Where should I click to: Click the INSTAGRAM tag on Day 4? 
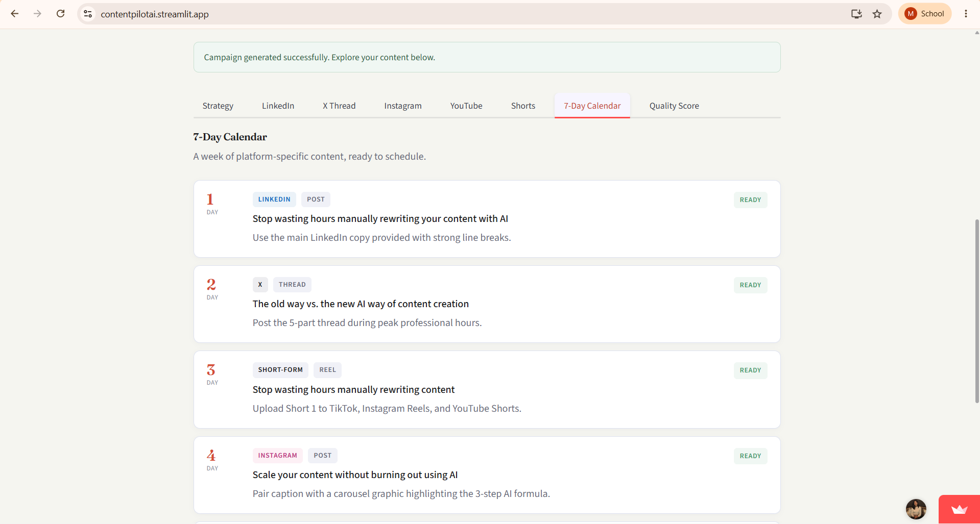278,456
